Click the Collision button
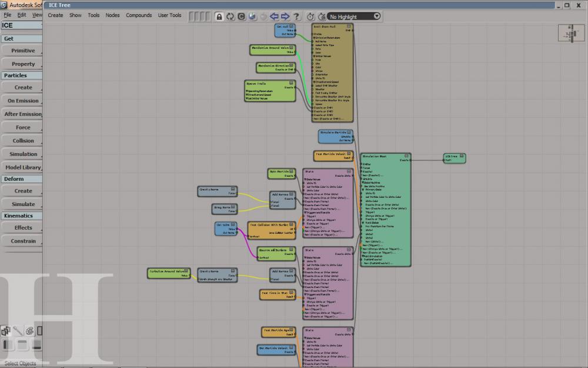This screenshot has width=588, height=368. point(22,141)
